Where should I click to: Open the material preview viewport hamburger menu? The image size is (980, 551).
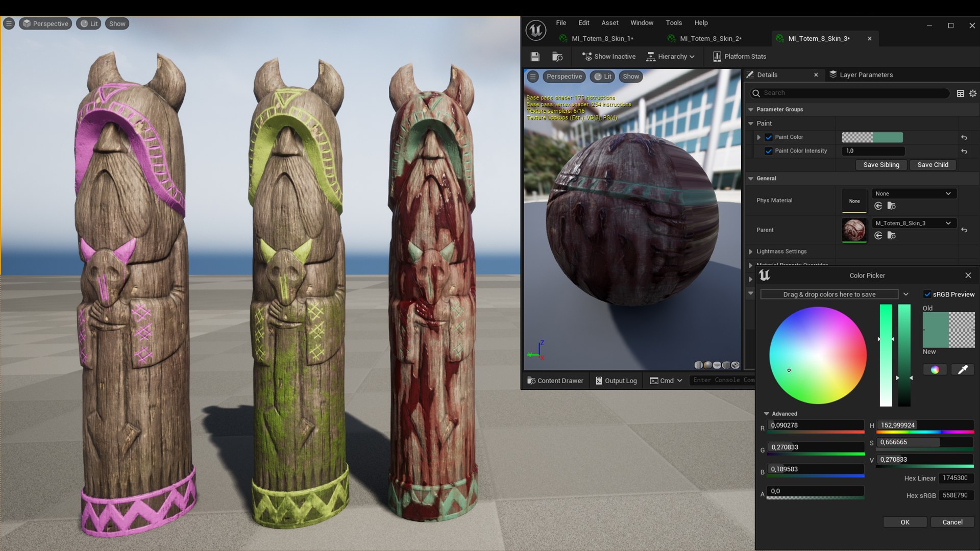[533, 77]
